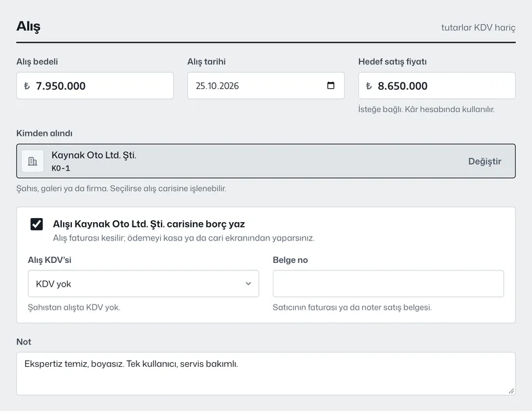Click the lira symbol in Hedef satış fiyatı field

pyautogui.click(x=369, y=86)
